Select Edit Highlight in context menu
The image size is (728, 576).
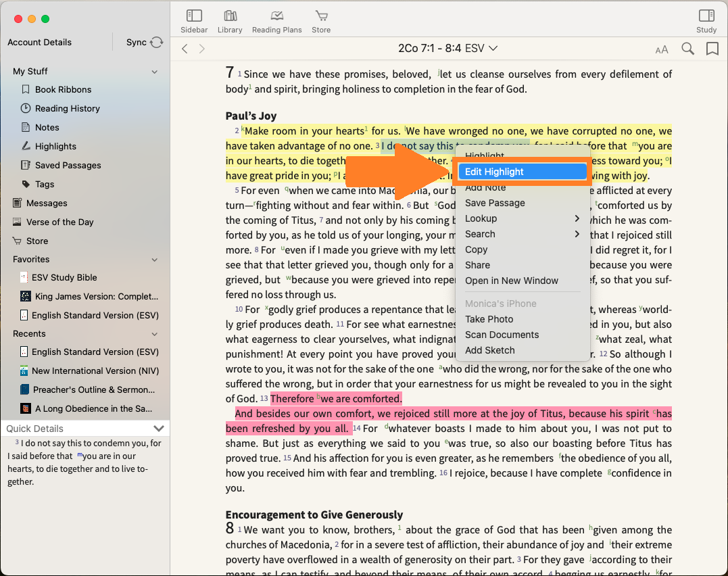pyautogui.click(x=494, y=172)
